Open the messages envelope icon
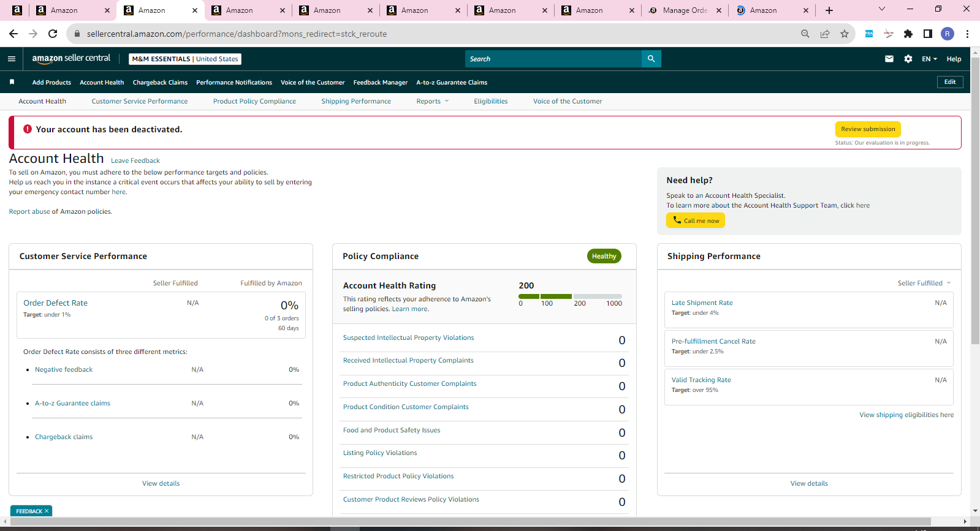This screenshot has height=531, width=980. tap(889, 59)
